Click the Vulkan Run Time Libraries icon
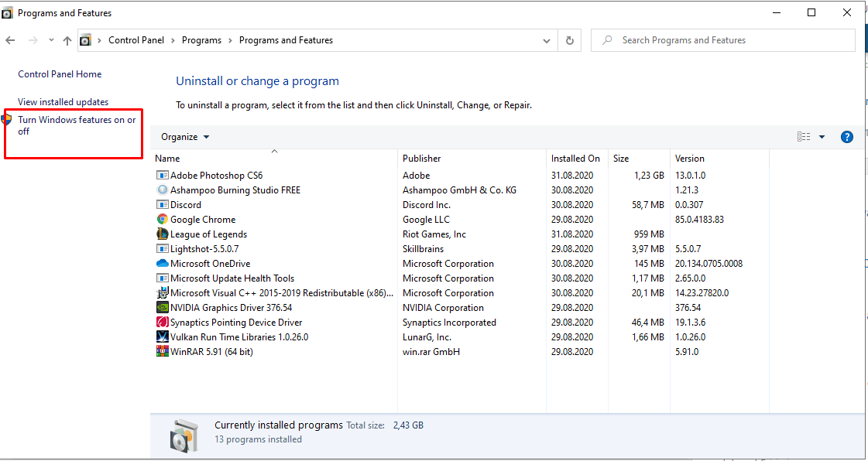Screen dimensions: 868x461 [x=163, y=337]
